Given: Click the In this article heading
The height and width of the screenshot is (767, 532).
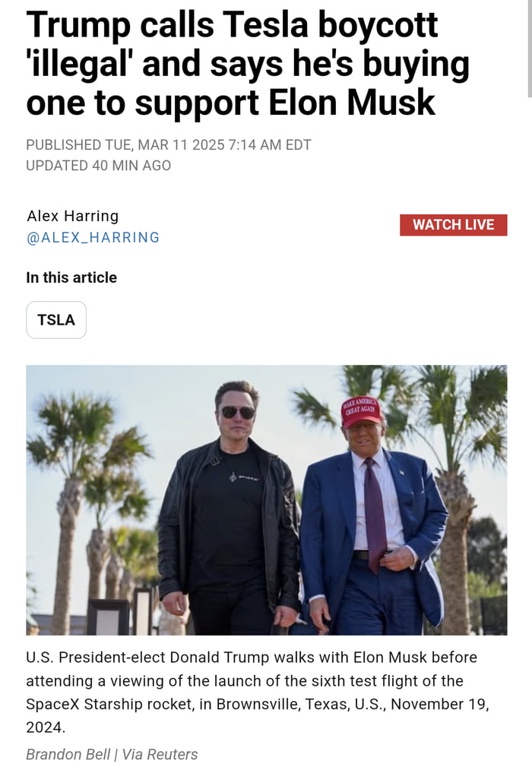Looking at the screenshot, I should pyautogui.click(x=71, y=277).
